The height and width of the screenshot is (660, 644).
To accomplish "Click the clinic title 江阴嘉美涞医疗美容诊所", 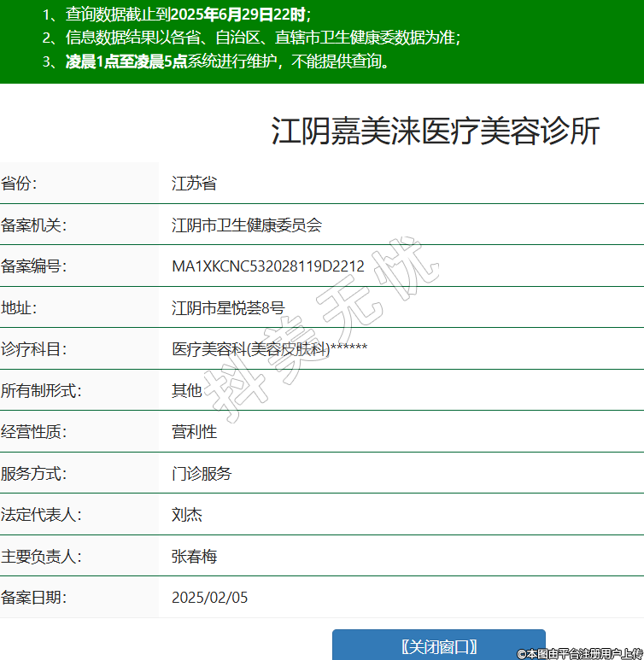I will pyautogui.click(x=436, y=131).
